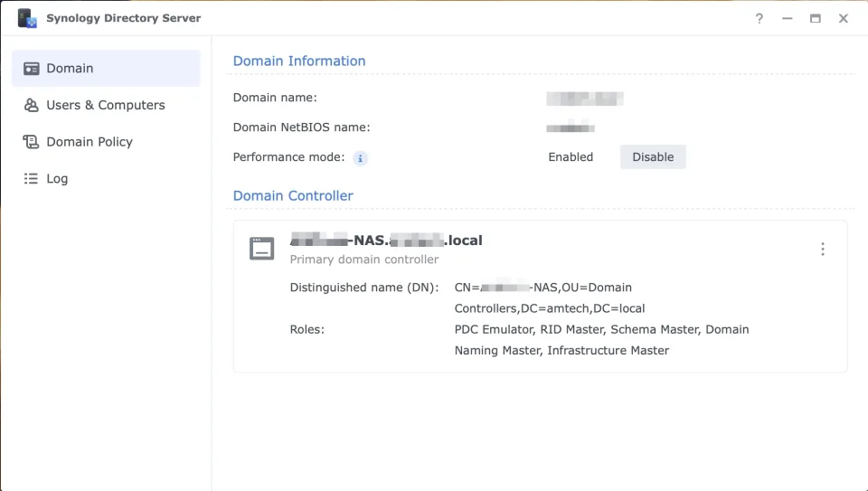
Task: Open the Domain Policy section
Action: coord(106,142)
